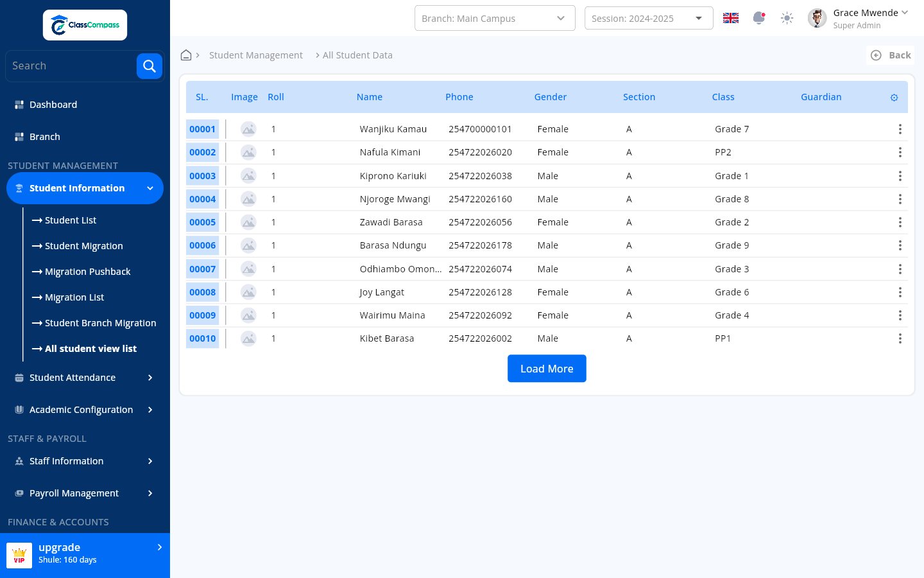Open the Branch: Main Campus dropdown
Image resolution: width=924 pixels, height=578 pixels.
point(495,18)
